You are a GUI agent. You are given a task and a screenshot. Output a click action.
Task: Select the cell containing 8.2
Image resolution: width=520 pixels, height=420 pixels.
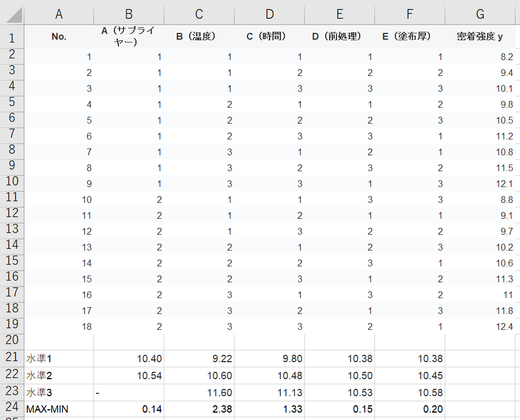pos(481,57)
